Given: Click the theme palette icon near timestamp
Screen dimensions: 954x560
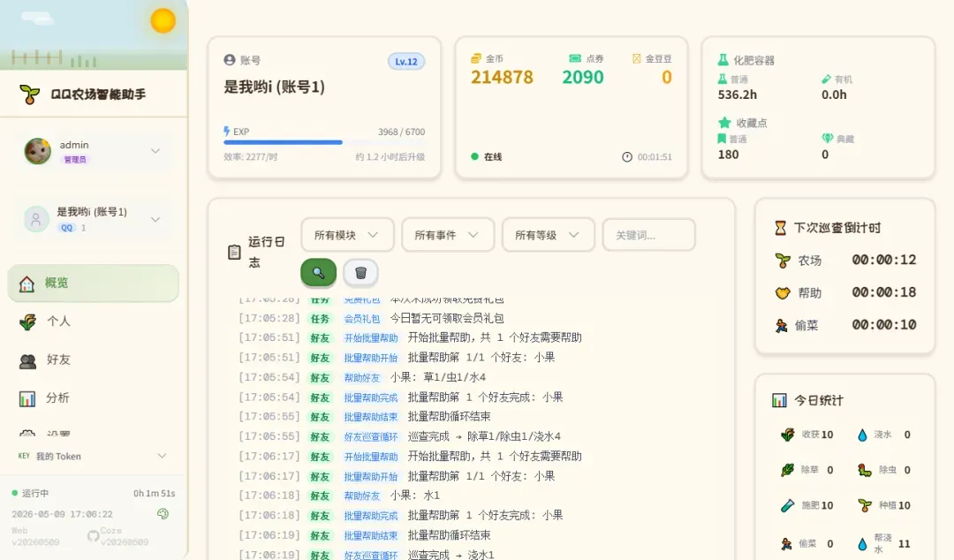Looking at the screenshot, I should (x=163, y=514).
